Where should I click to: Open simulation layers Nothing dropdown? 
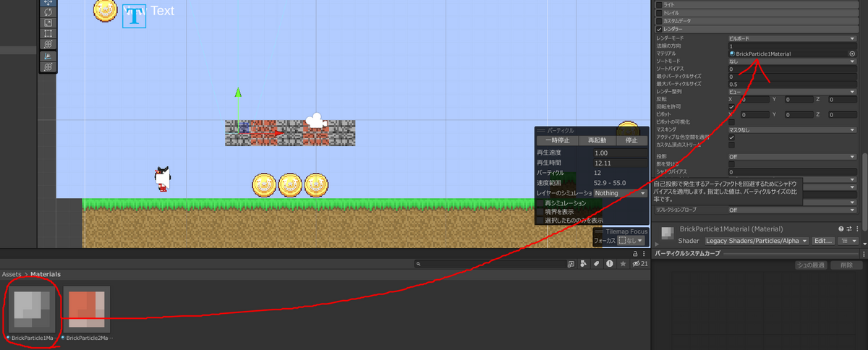pyautogui.click(x=620, y=193)
